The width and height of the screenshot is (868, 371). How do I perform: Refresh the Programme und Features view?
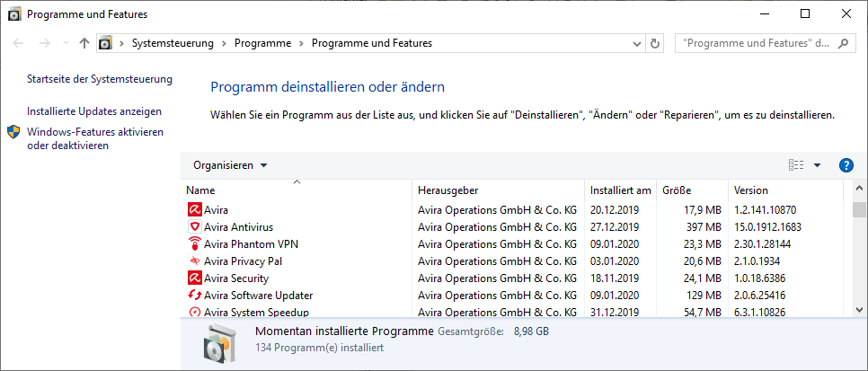655,43
